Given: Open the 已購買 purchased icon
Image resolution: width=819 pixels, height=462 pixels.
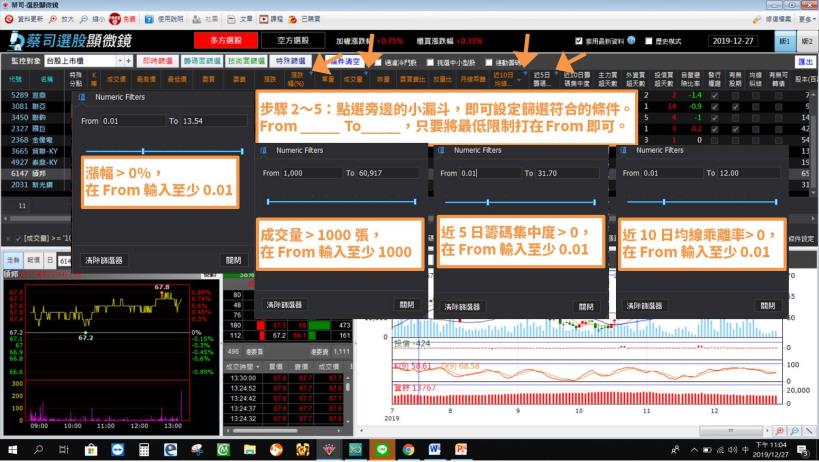Looking at the screenshot, I should (292, 19).
